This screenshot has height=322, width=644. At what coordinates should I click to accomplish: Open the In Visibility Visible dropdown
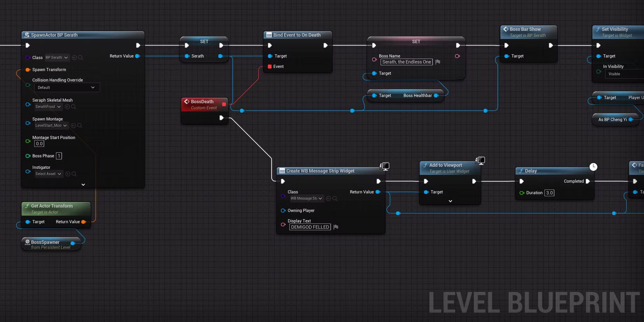625,74
